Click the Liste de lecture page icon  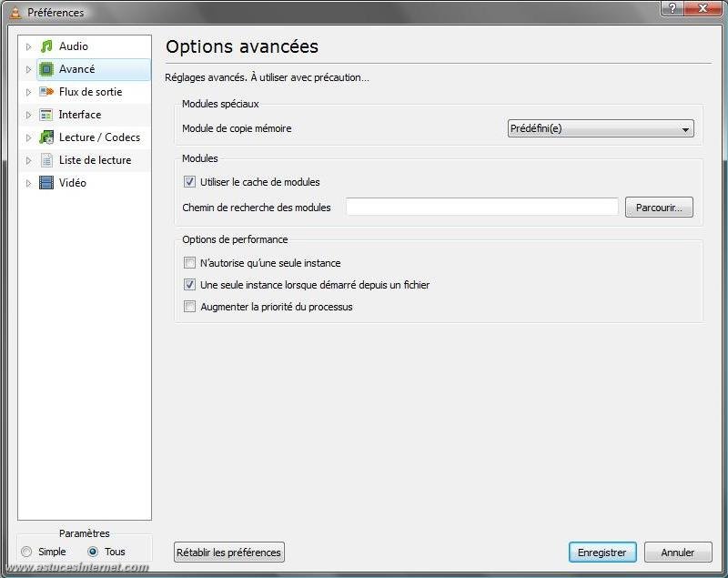point(46,160)
